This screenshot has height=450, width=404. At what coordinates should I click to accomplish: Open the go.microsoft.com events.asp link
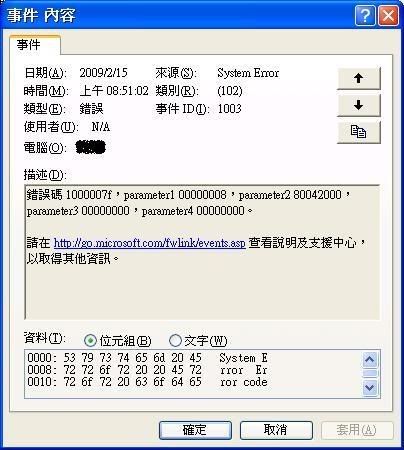point(150,243)
